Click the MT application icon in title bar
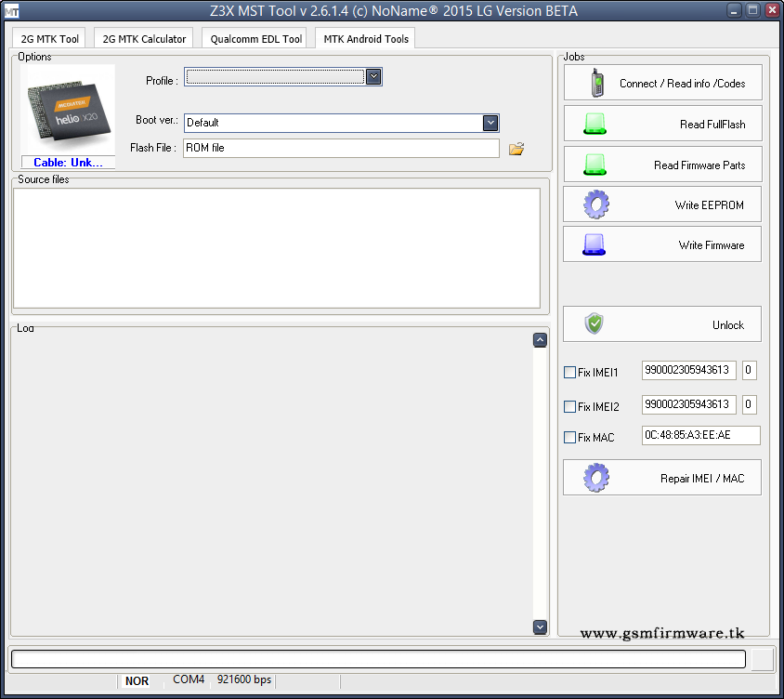Screen dimensions: 784x699 pyautogui.click(x=11, y=11)
